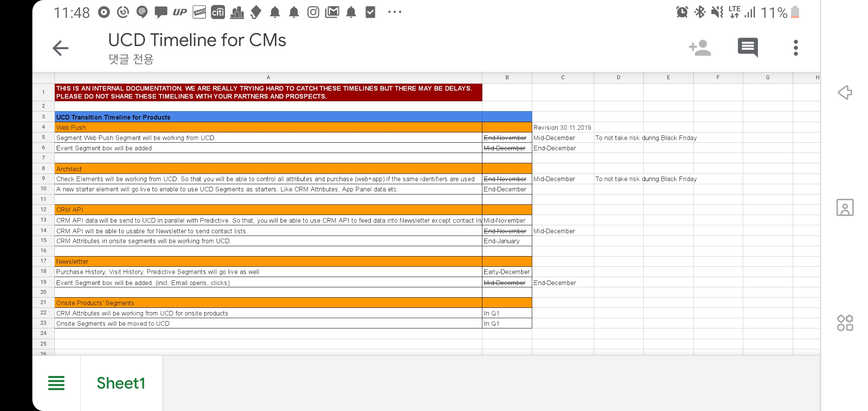This screenshot has width=868, height=411.
Task: Select the struck-through End-November cell in row 5
Action: point(506,138)
